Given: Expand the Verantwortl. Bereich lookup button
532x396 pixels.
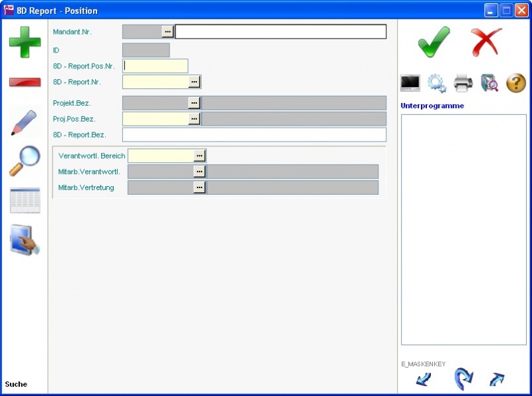Looking at the screenshot, I should [199, 155].
